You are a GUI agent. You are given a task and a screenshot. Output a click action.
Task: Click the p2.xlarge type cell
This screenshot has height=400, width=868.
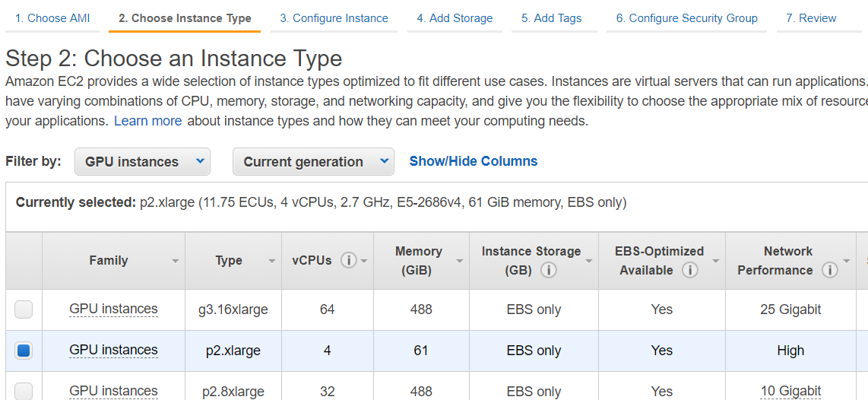(x=233, y=351)
